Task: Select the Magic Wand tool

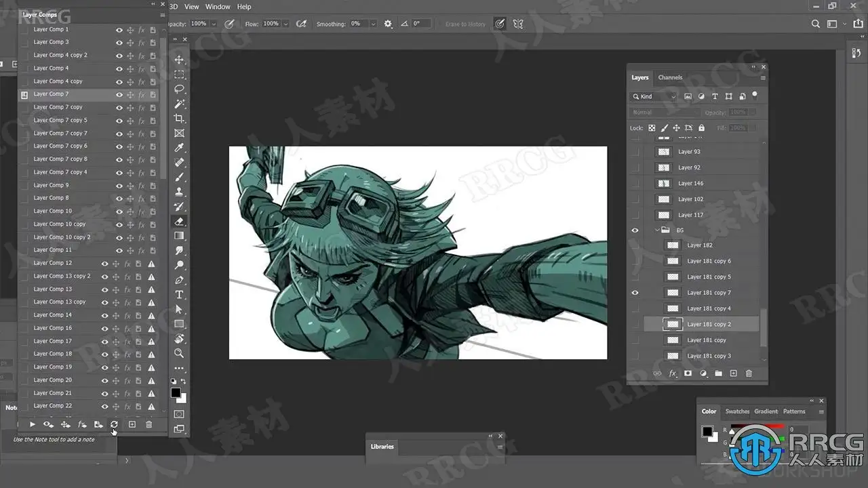Action: (179, 104)
